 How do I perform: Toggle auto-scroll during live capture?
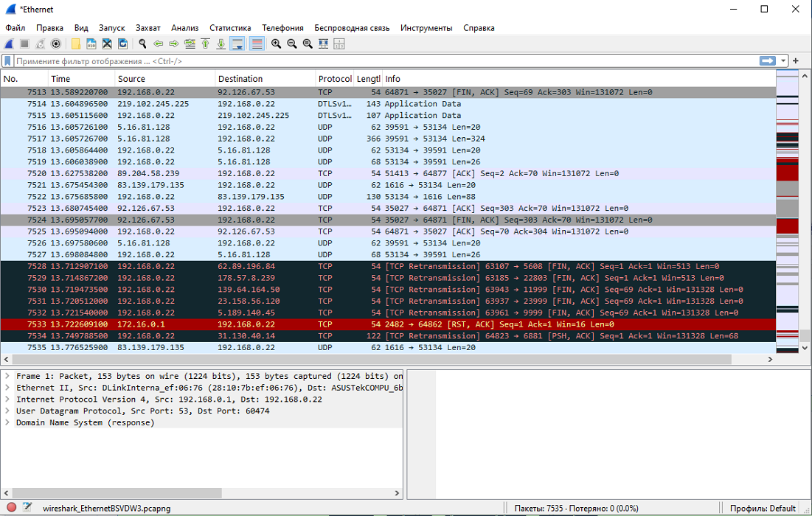point(237,44)
